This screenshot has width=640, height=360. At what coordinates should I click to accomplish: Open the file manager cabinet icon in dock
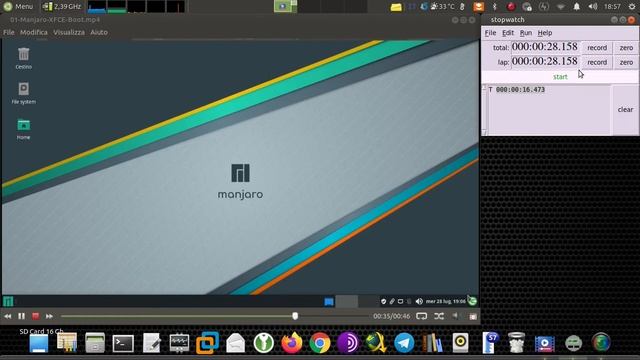click(x=95, y=343)
